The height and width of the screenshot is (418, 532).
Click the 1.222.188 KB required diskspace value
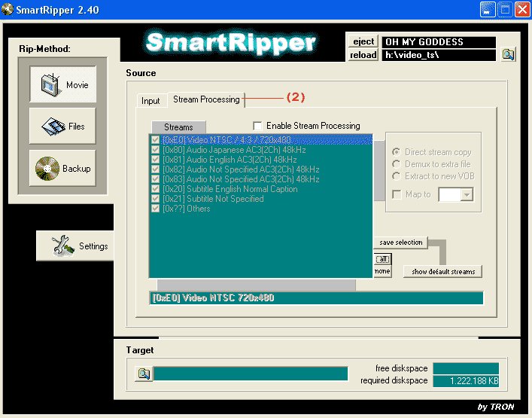466,380
